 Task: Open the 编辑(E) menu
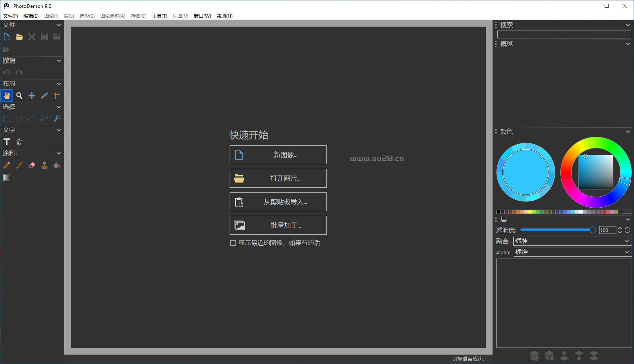coord(31,16)
